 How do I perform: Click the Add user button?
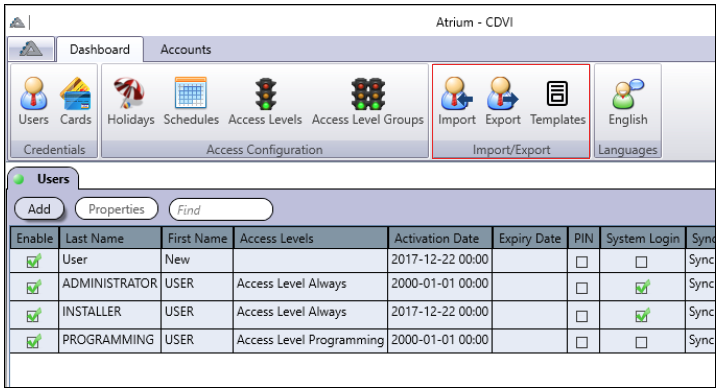pyautogui.click(x=39, y=209)
